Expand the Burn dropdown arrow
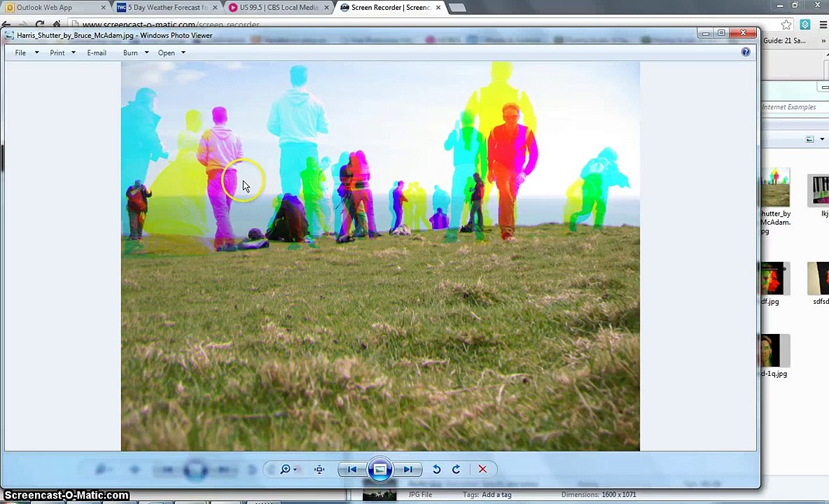Image resolution: width=829 pixels, height=504 pixels. (x=146, y=52)
